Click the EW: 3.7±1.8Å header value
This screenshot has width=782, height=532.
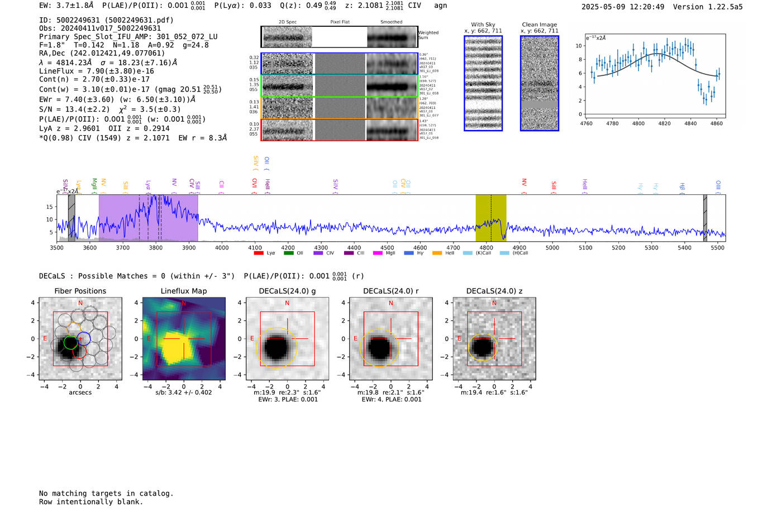click(66, 6)
